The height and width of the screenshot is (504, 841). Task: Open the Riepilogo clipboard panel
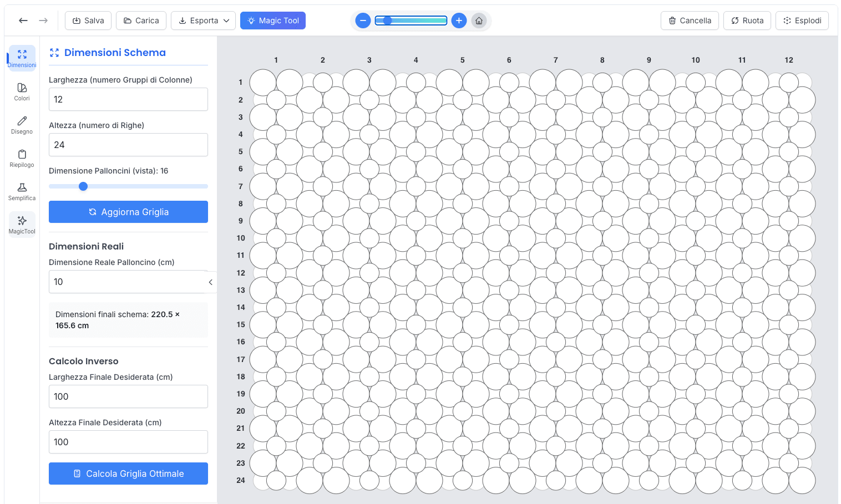coord(22,158)
